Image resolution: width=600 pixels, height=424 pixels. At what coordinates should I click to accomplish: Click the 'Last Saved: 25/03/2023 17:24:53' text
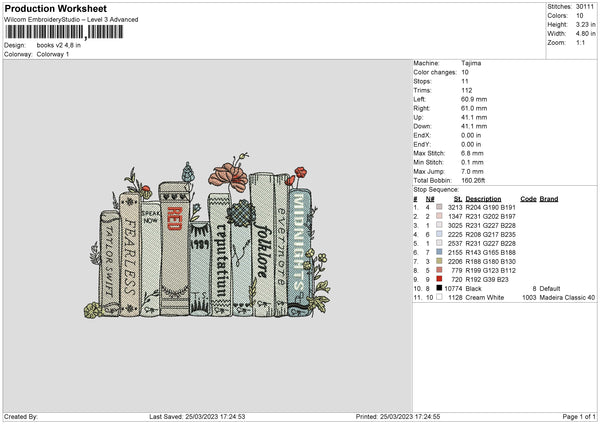(197, 417)
